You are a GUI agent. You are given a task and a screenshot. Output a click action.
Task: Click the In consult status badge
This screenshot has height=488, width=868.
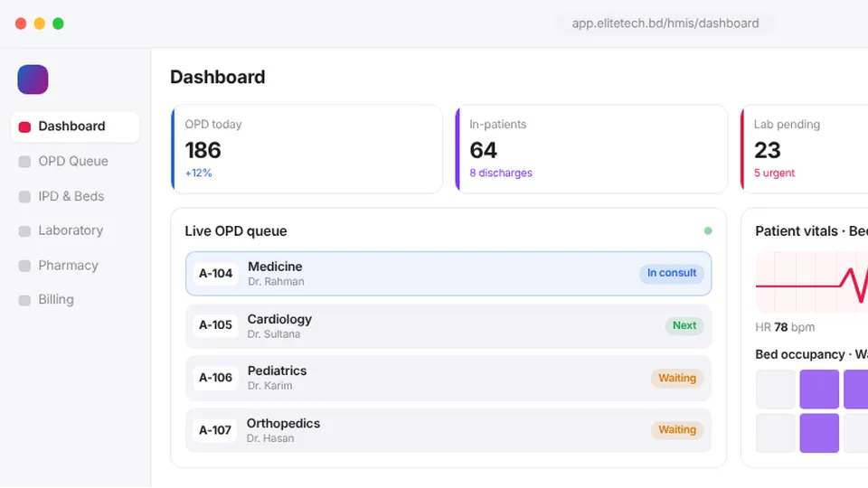tap(672, 273)
